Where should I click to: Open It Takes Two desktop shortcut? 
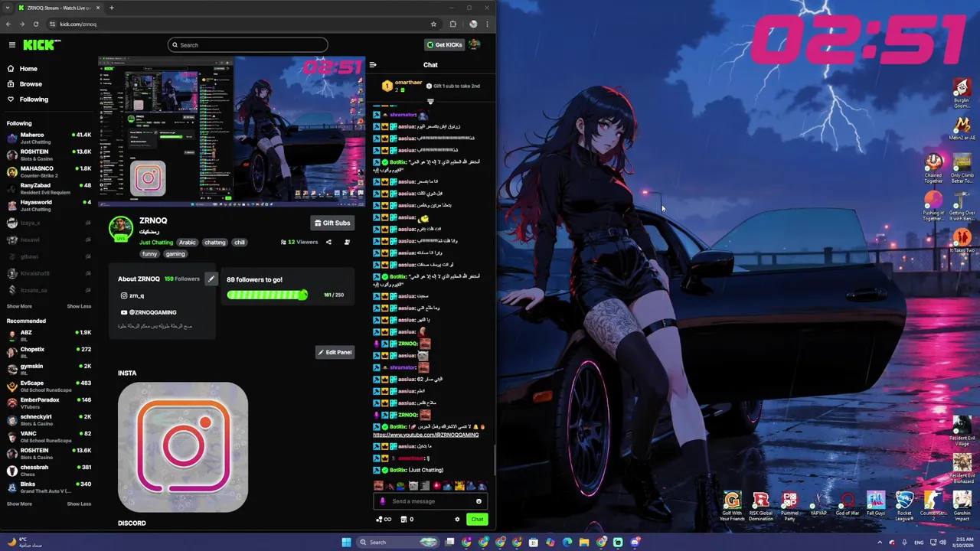tap(962, 242)
